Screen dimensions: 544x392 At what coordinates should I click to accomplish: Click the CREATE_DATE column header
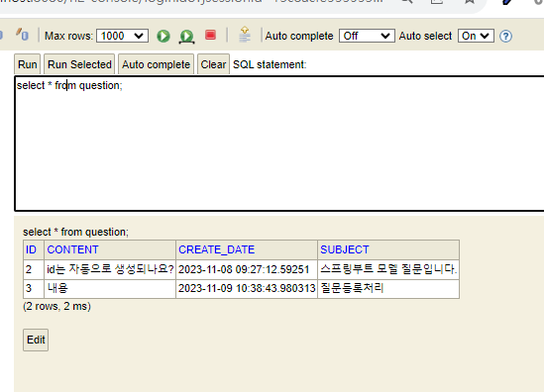247,249
